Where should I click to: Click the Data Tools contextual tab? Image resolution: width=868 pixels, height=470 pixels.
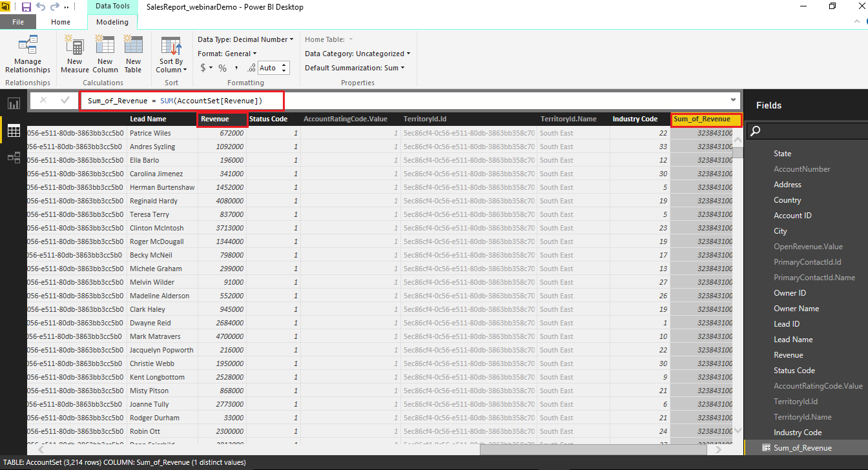pos(112,6)
